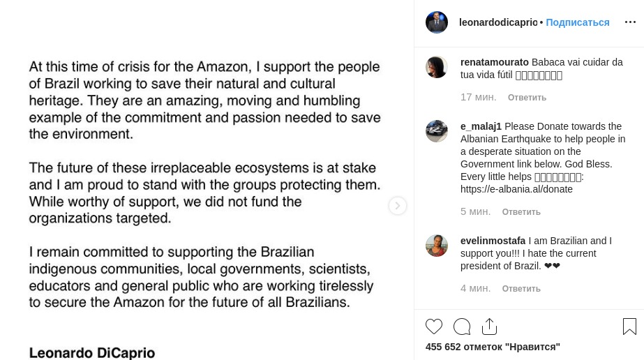Open the e-albania.al donate link
This screenshot has width=644, height=360.
[x=516, y=189]
